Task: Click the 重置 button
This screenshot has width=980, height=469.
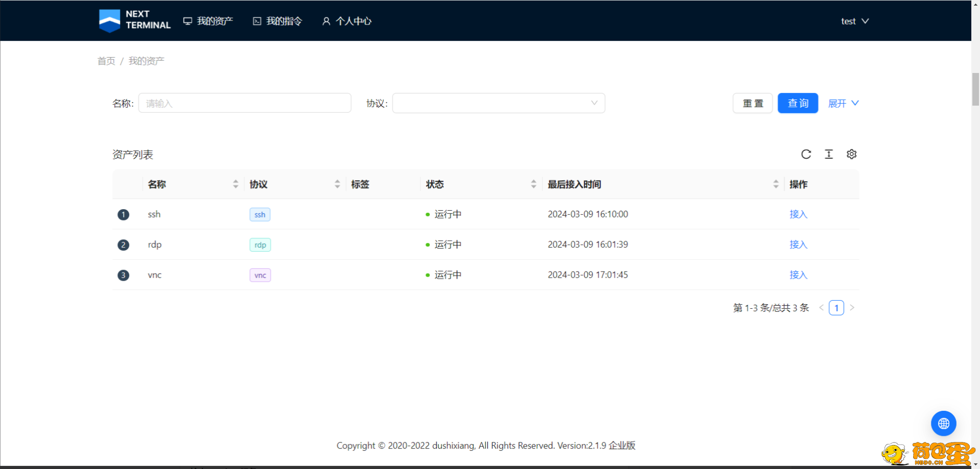Action: 753,103
